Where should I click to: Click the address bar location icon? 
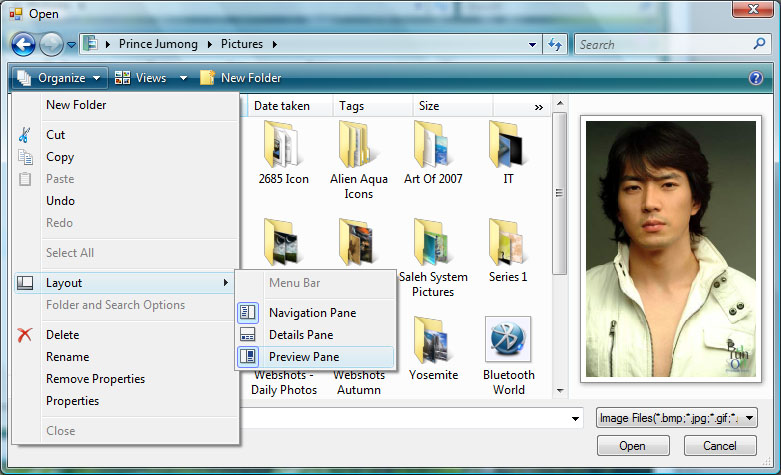click(90, 44)
